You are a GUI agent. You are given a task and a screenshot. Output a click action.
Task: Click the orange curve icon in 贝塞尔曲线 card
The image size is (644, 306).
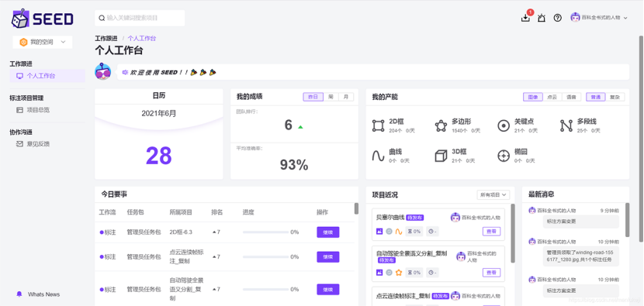[x=398, y=232]
